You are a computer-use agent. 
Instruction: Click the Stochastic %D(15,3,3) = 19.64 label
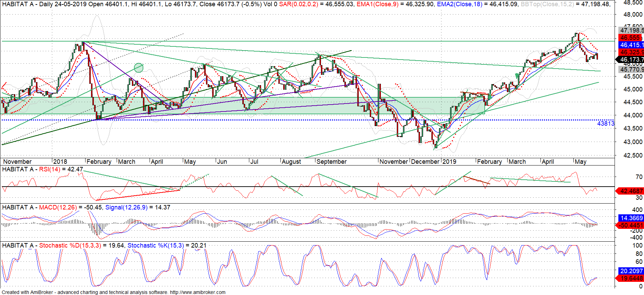pyautogui.click(x=82, y=245)
